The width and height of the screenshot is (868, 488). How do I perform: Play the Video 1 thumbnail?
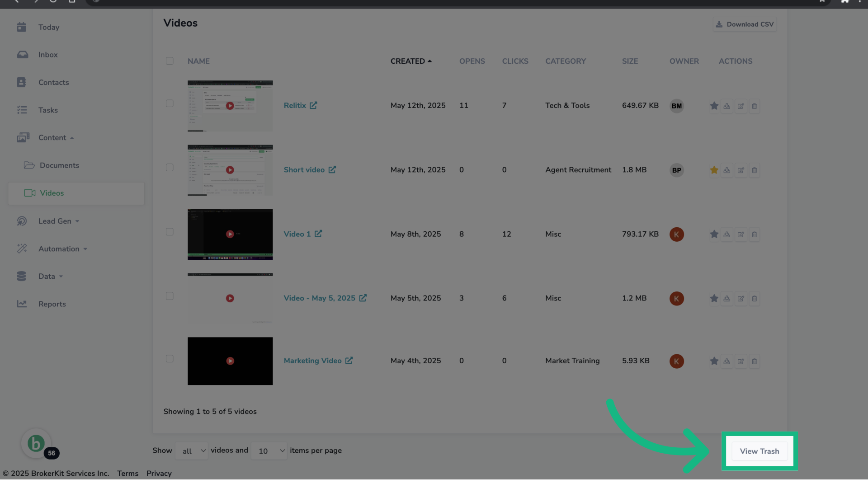(x=230, y=234)
